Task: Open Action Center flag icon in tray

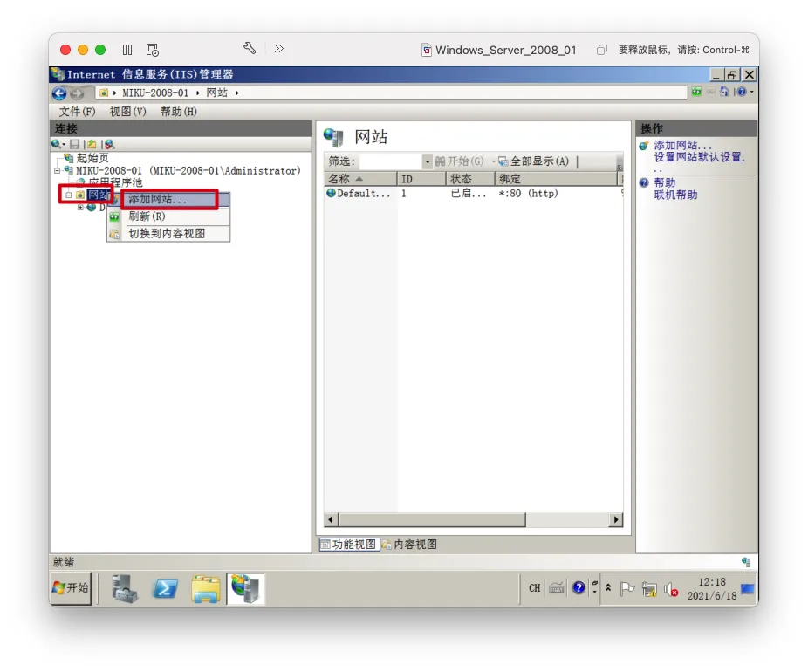Action: pos(627,588)
